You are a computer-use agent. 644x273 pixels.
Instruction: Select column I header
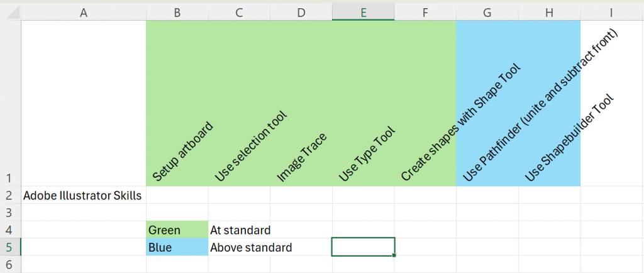click(x=612, y=13)
